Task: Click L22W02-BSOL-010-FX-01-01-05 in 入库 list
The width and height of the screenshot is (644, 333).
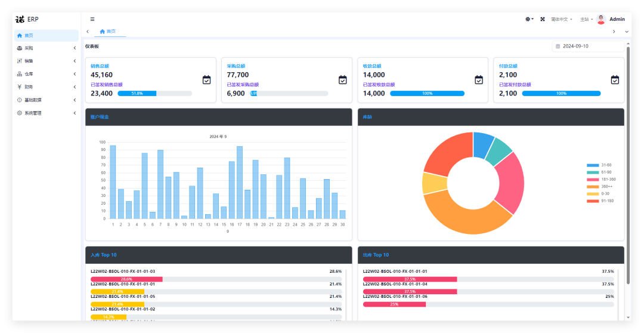Action: pyautogui.click(x=123, y=297)
